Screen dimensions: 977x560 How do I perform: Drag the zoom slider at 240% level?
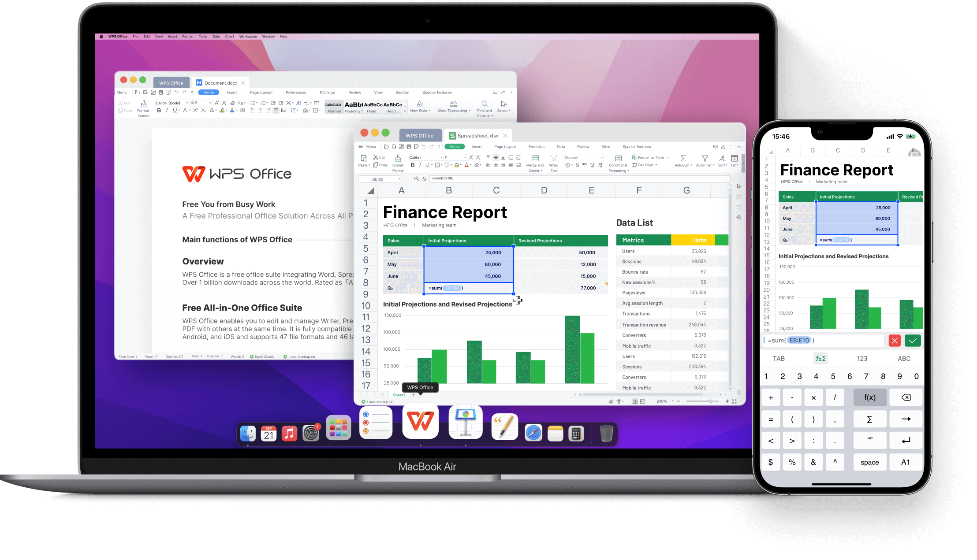(x=710, y=402)
